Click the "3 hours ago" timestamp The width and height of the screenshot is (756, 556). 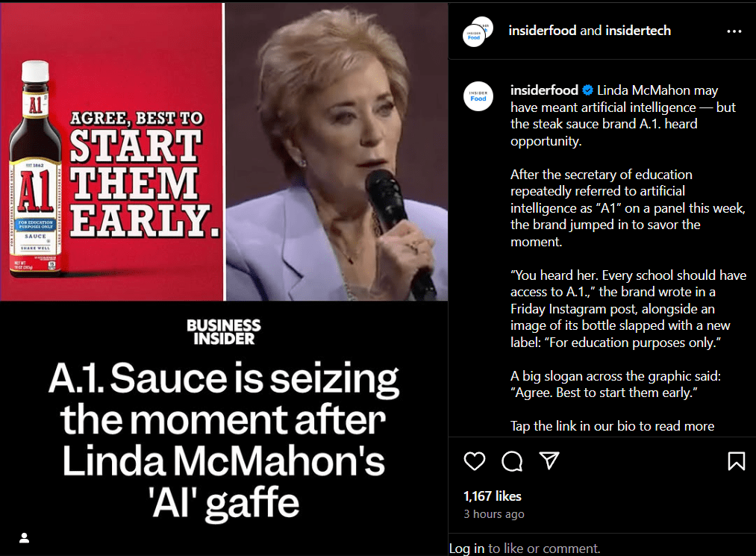point(493,514)
